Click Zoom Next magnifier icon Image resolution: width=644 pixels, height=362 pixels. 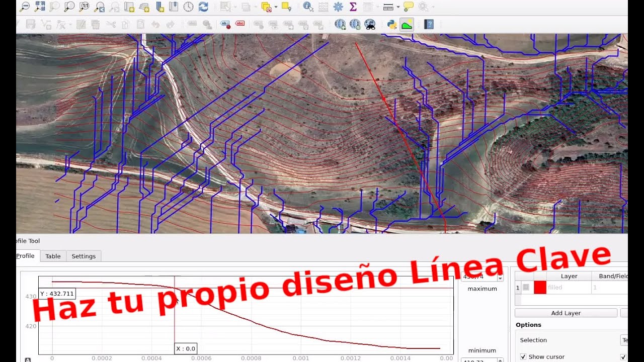click(x=114, y=7)
